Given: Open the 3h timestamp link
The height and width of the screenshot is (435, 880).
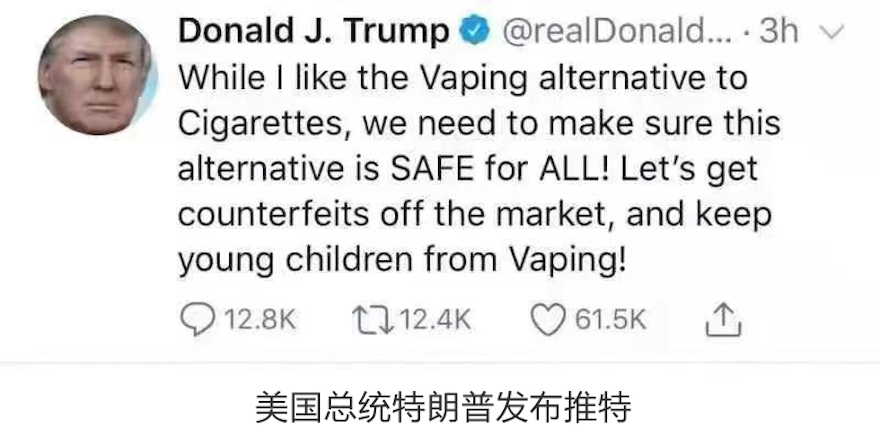Looking at the screenshot, I should (778, 32).
